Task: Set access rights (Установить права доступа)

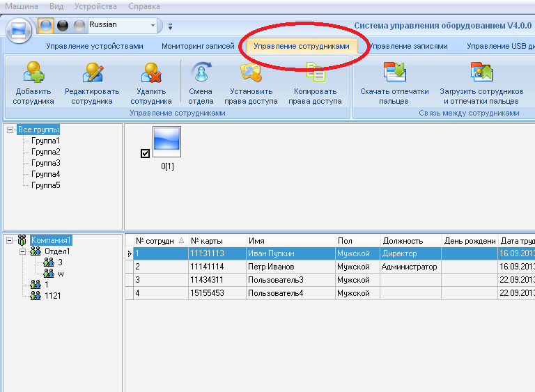Action: pyautogui.click(x=251, y=72)
